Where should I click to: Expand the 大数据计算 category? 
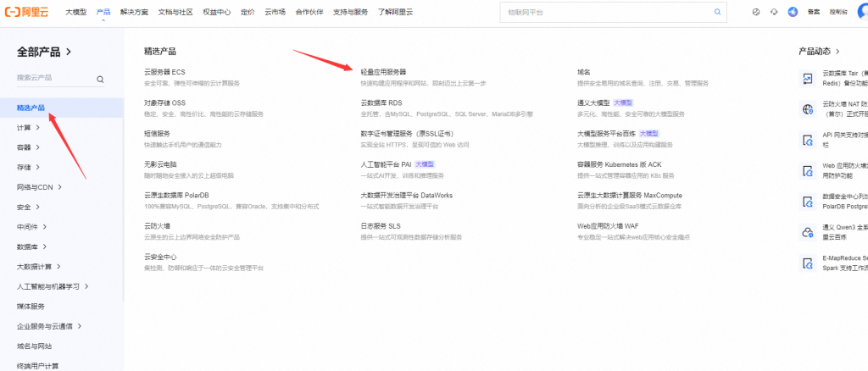tap(58, 267)
